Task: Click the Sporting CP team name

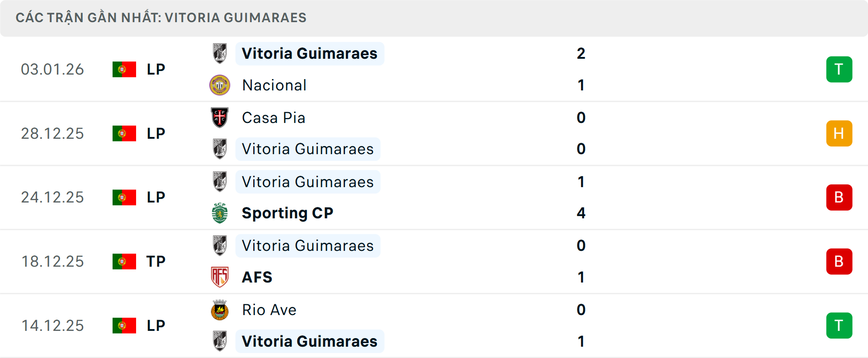Action: (x=288, y=213)
